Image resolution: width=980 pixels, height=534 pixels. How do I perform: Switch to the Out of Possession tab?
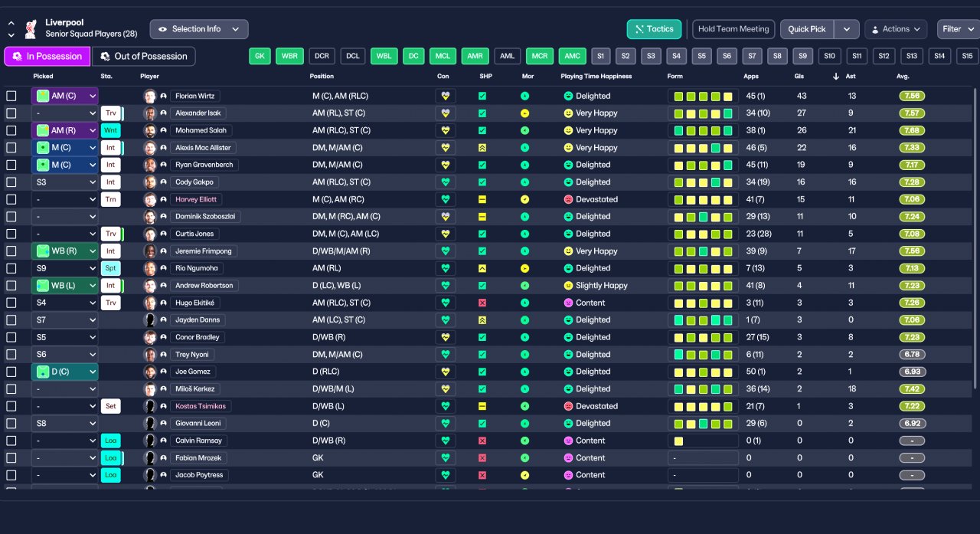144,57
